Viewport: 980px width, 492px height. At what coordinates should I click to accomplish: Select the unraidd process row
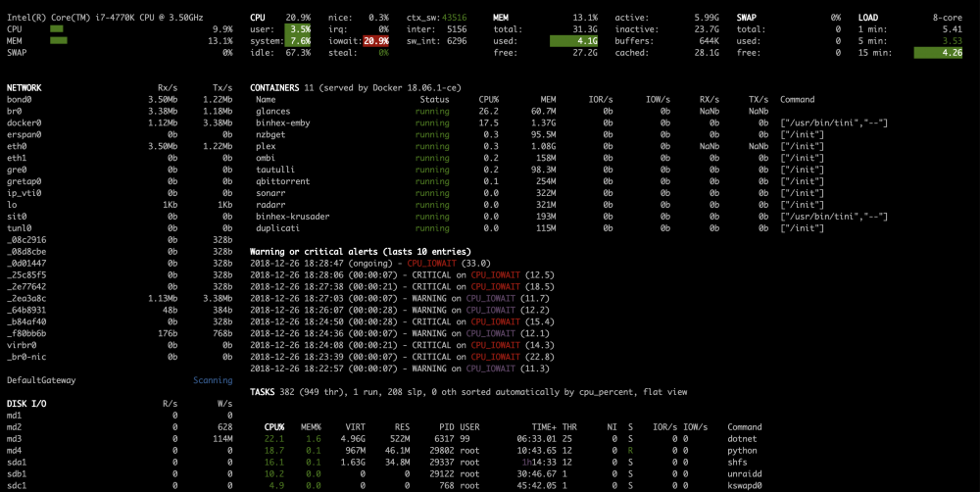pos(514,474)
